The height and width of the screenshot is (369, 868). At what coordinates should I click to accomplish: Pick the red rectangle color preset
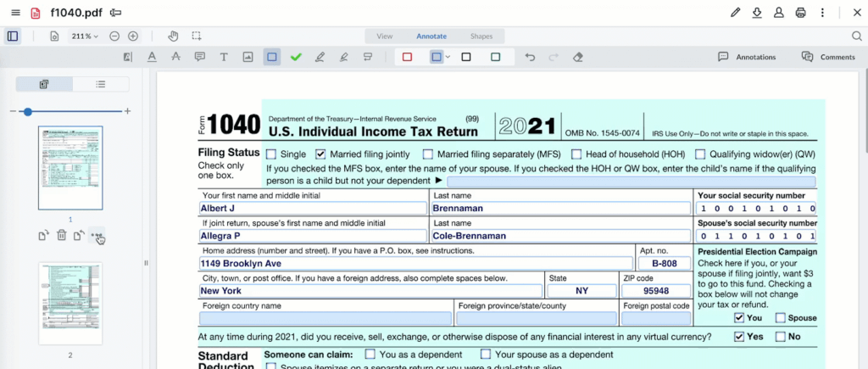407,57
